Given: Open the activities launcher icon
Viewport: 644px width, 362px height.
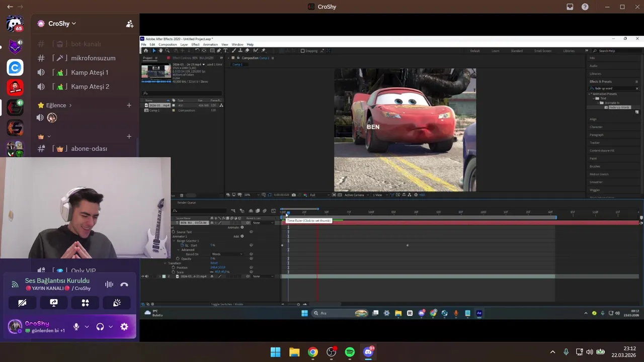Looking at the screenshot, I should 85,303.
